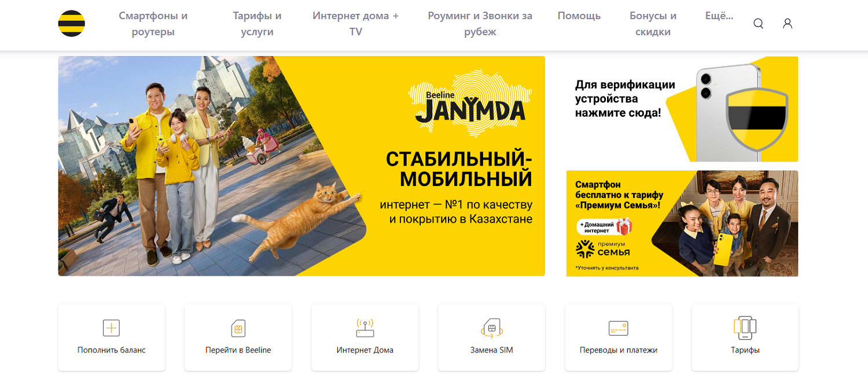Screen dimensions: 868x389
Task: Click the card icon for Переводы и платежи
Action: (x=619, y=328)
